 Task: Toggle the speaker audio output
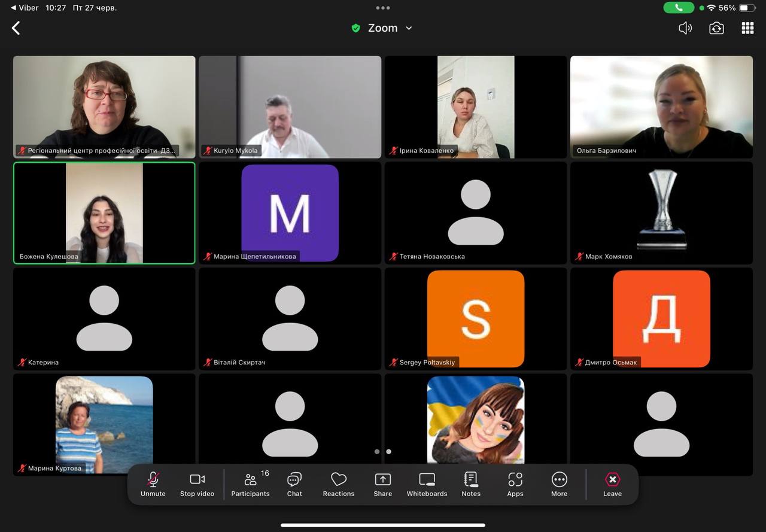pos(685,28)
